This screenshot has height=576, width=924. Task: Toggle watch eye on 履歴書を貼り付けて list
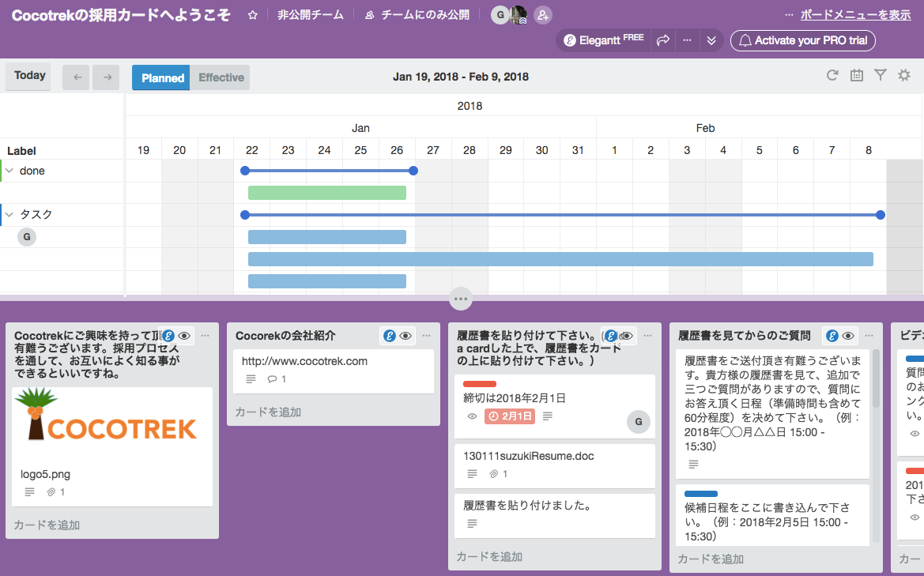click(627, 336)
